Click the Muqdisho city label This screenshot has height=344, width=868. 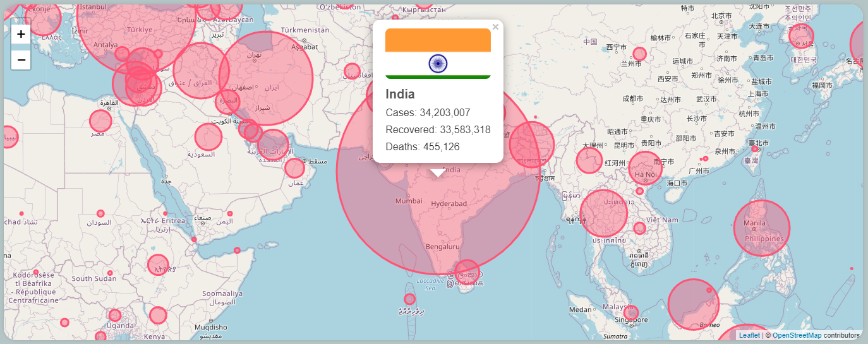[x=211, y=327]
